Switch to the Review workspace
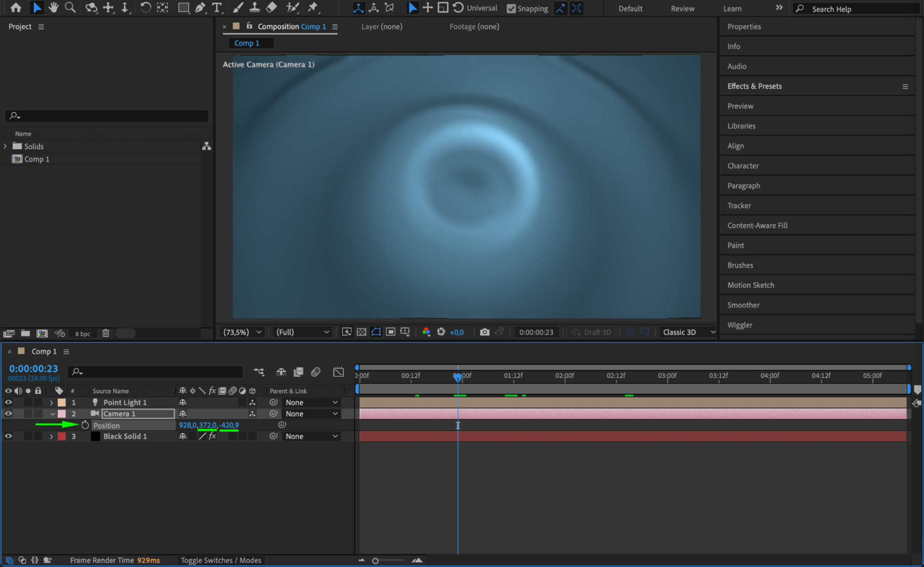Viewport: 924px width, 567px height. pos(682,8)
